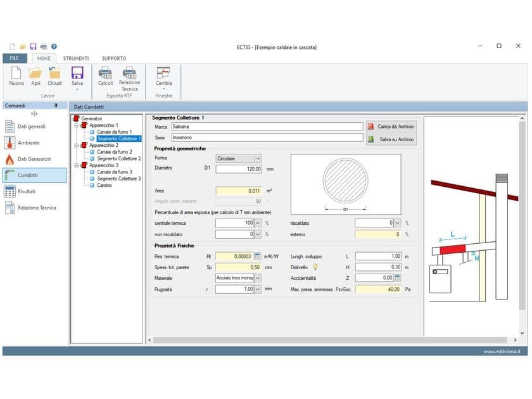Open the calculator beside Res. termica field

click(x=258, y=256)
